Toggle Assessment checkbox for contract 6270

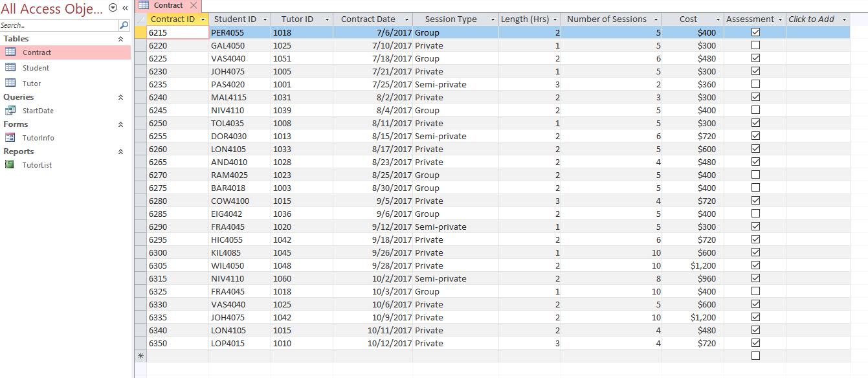pos(755,175)
